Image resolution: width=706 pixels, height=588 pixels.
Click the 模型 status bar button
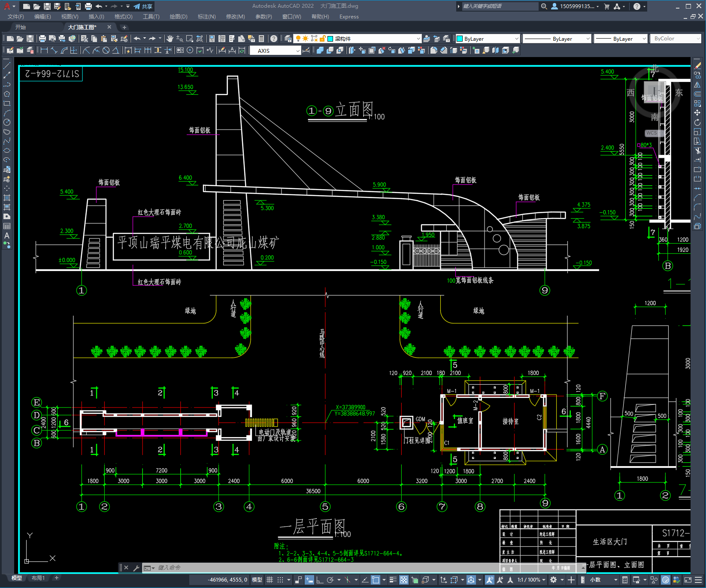tap(257, 580)
